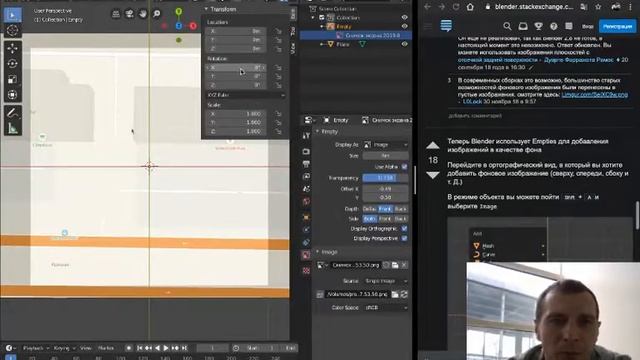Click the play animation button in timeline
640x360 pixels.
166,348
